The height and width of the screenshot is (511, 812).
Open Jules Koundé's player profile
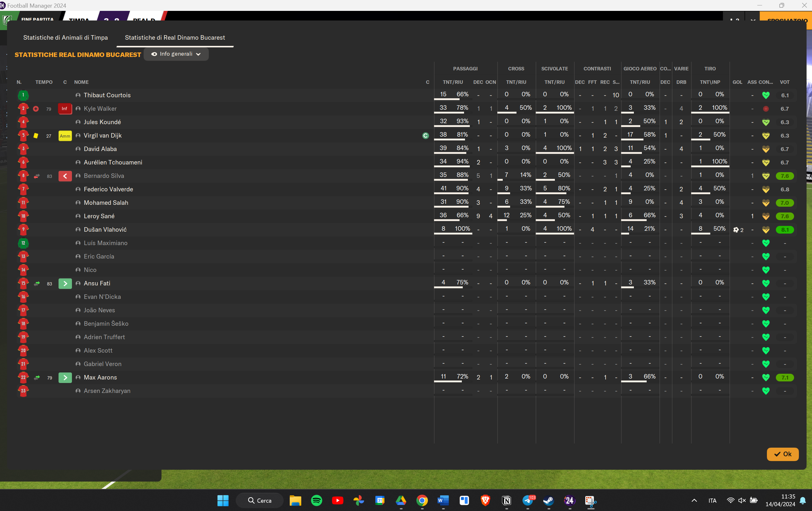click(x=102, y=122)
